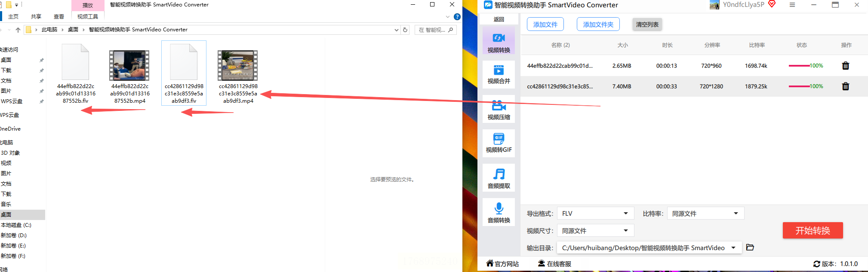868x272 pixels.
Task: Click the 此电脑 breadcrumb segment
Action: [x=49, y=30]
